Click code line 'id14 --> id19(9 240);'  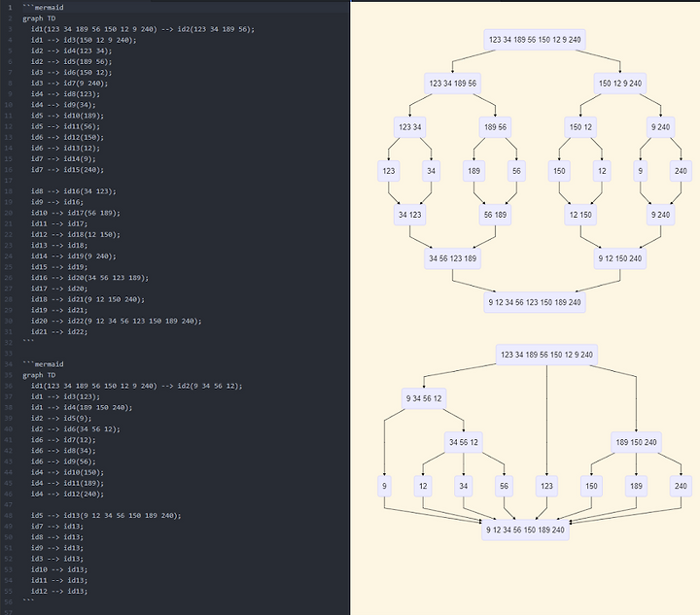[73, 256]
